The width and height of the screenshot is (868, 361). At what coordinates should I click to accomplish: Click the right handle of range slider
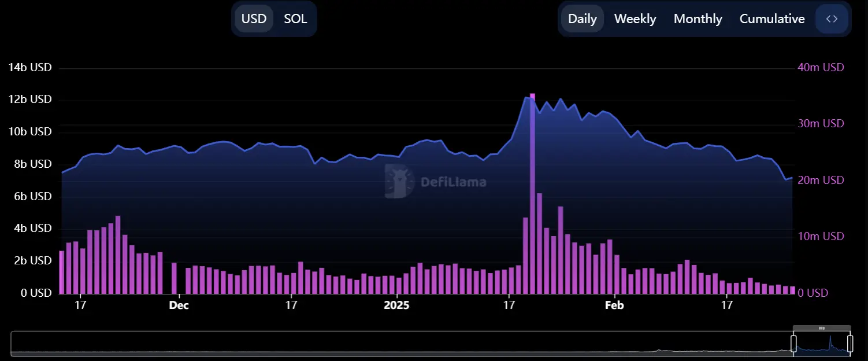(850, 342)
